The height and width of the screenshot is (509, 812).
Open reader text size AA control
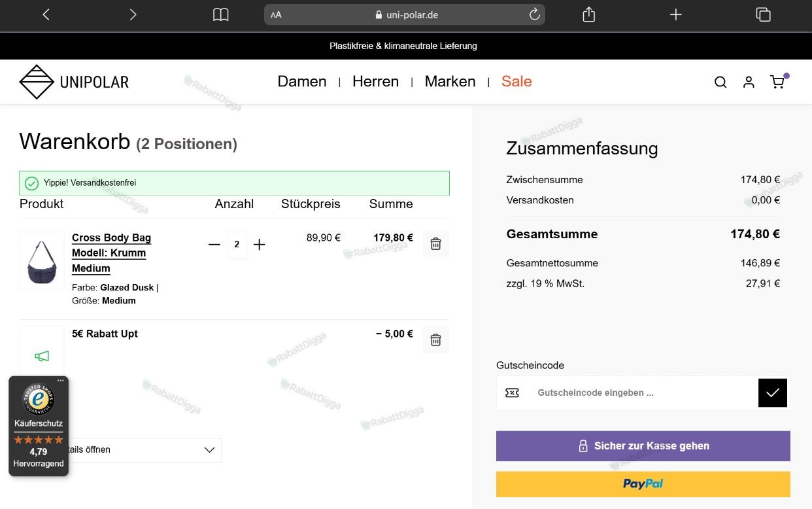(x=276, y=14)
